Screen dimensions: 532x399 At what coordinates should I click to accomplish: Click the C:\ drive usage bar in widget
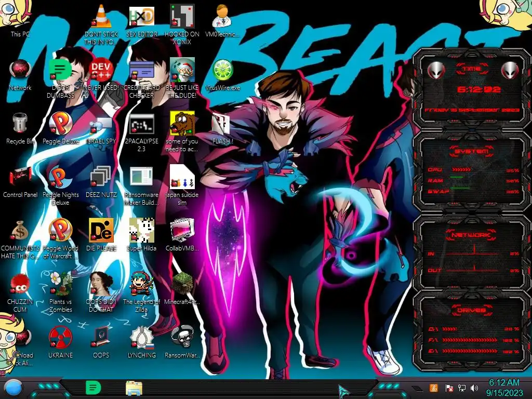click(x=449, y=329)
